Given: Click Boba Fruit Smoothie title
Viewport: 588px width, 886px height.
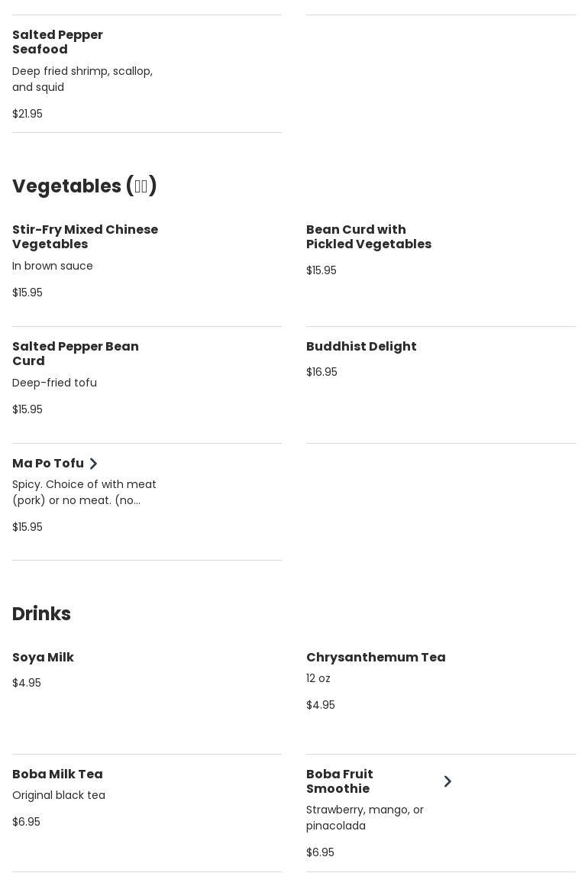Looking at the screenshot, I should (x=340, y=781).
